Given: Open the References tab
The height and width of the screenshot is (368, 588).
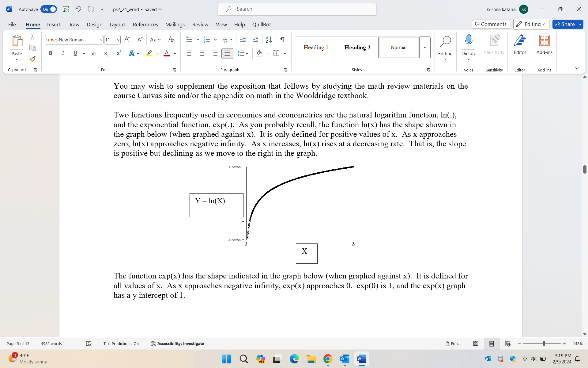Looking at the screenshot, I should [x=145, y=25].
